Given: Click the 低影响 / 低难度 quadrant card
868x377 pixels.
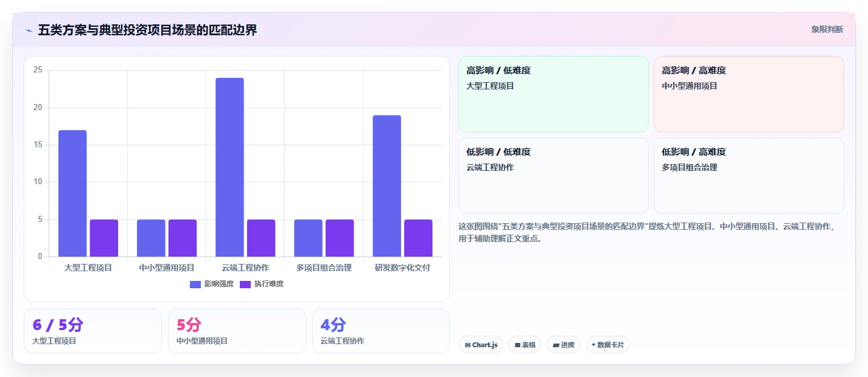Looking at the screenshot, I should [553, 176].
